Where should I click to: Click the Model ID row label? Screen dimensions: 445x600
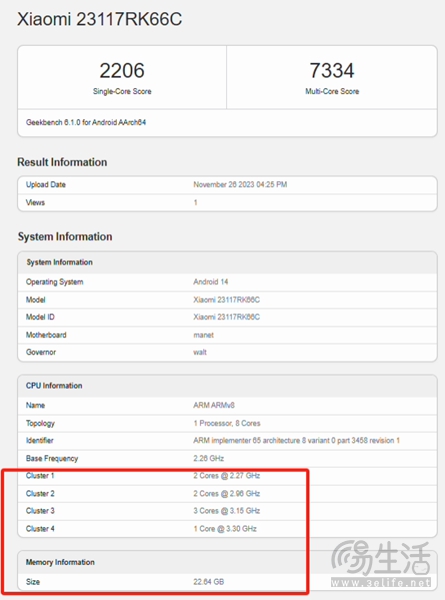(40, 317)
